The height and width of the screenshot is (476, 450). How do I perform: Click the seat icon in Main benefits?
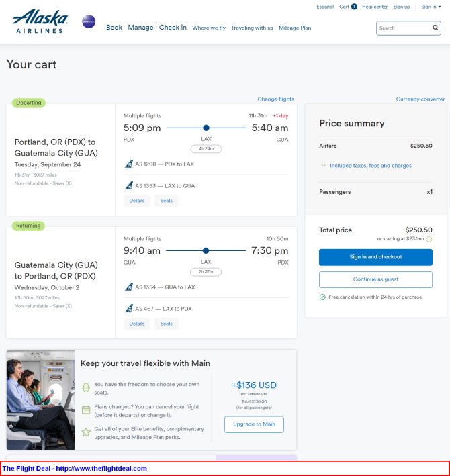click(86, 387)
